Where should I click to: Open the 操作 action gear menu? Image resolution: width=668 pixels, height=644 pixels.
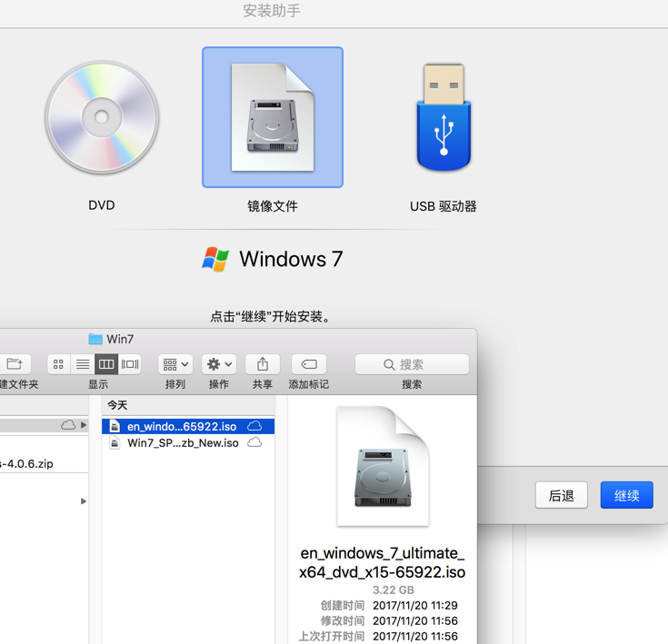click(219, 364)
